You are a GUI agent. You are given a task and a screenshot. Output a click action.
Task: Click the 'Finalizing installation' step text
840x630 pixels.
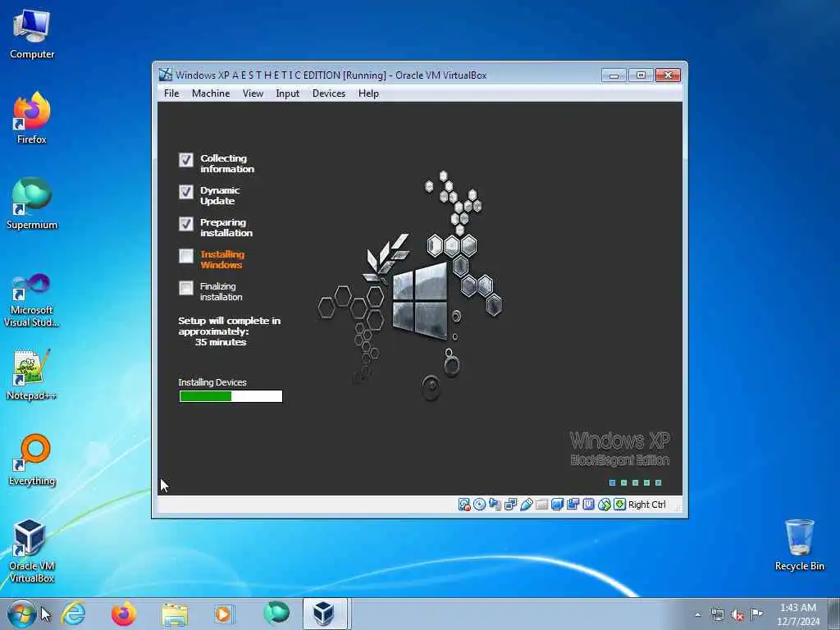(x=221, y=291)
